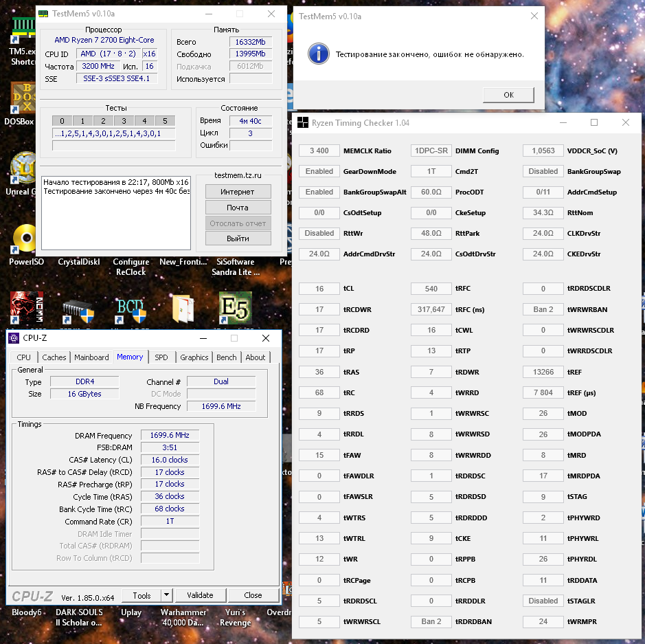Click test box 3 in TestMem5 Тесты

[x=124, y=121]
